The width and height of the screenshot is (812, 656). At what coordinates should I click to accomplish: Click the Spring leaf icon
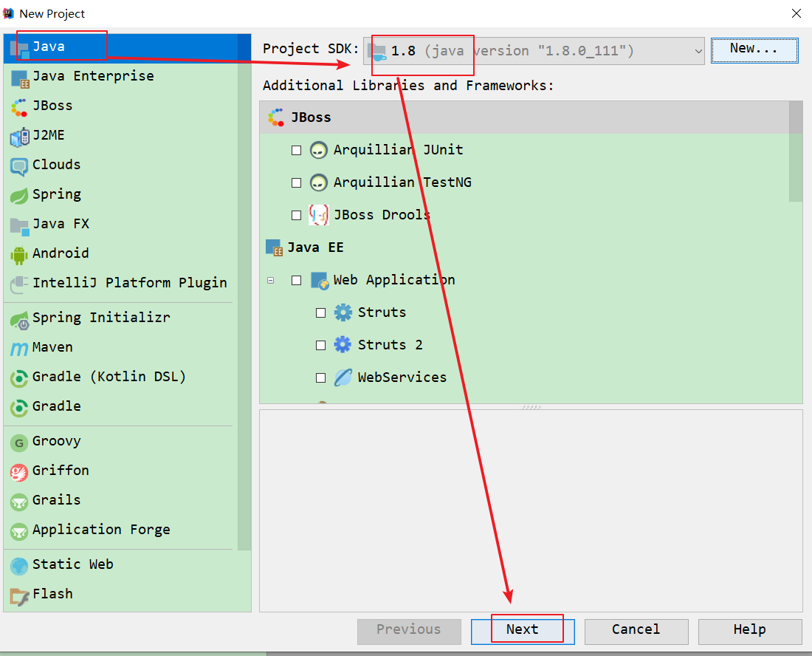pyautogui.click(x=19, y=196)
